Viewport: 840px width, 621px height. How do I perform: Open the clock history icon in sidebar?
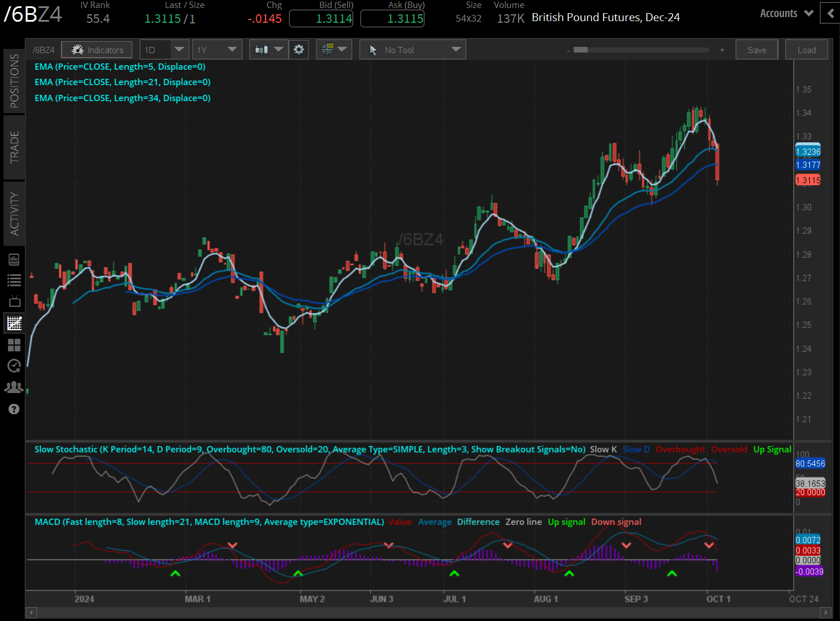coord(14,366)
